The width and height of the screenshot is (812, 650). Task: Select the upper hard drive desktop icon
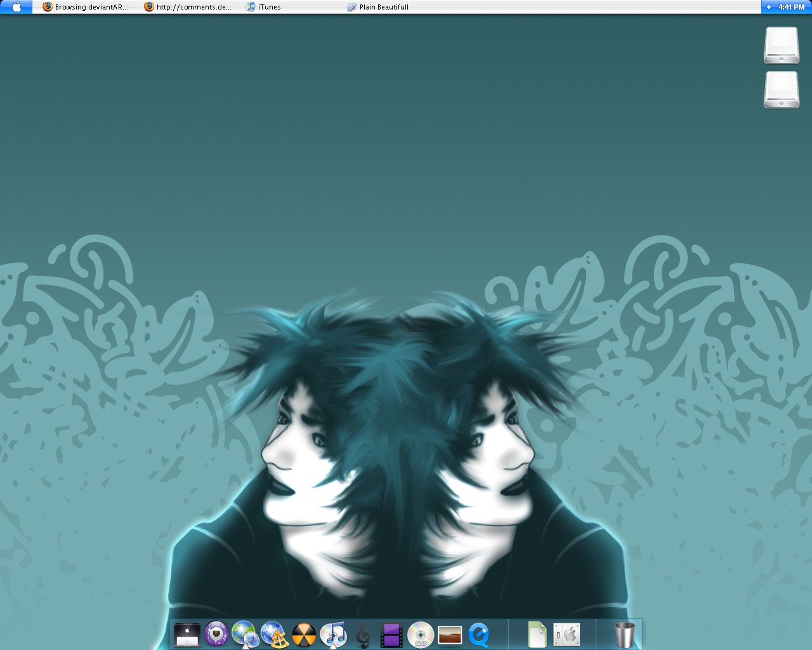coord(782,45)
